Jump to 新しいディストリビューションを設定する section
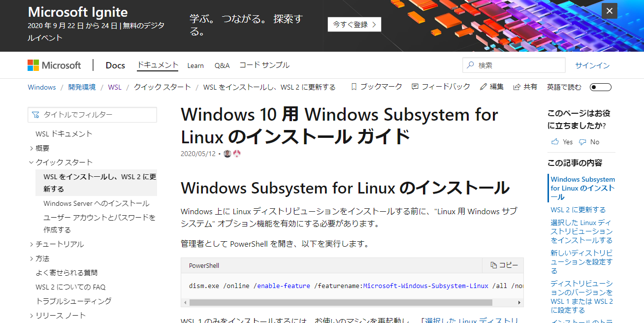The width and height of the screenshot is (644, 323). click(x=581, y=262)
